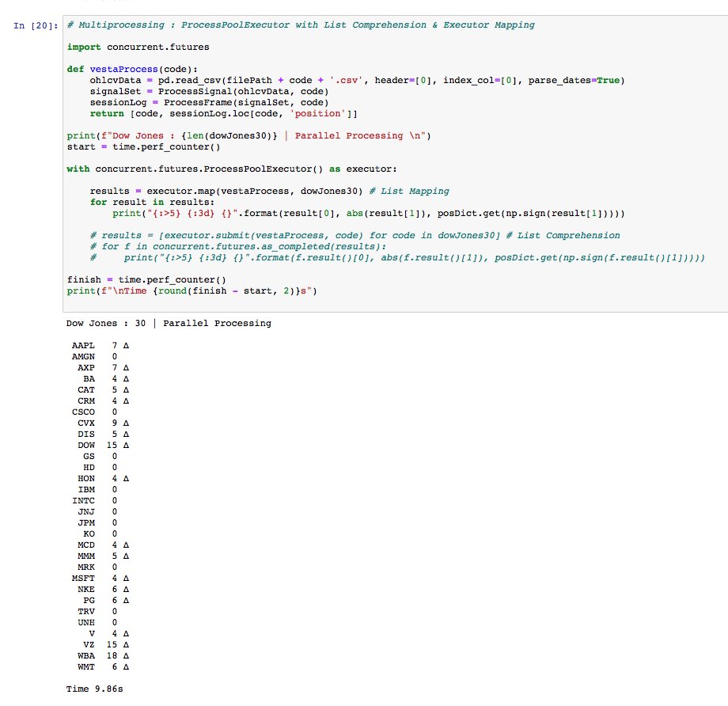Click the 'return [code, sessionLog.loc' line
This screenshot has width=728, height=706.
223,114
